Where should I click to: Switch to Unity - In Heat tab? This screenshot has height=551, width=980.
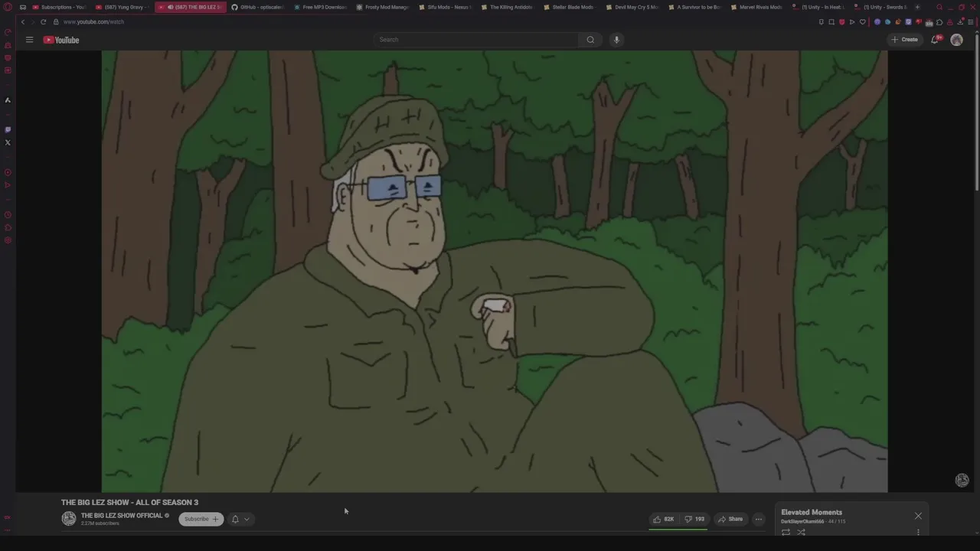point(819,7)
